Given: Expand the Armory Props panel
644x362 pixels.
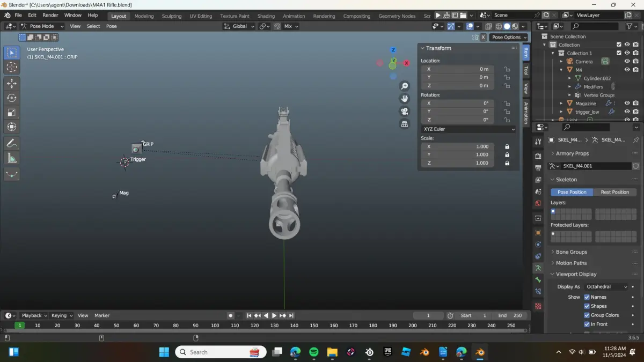Looking at the screenshot, I should 572,153.
